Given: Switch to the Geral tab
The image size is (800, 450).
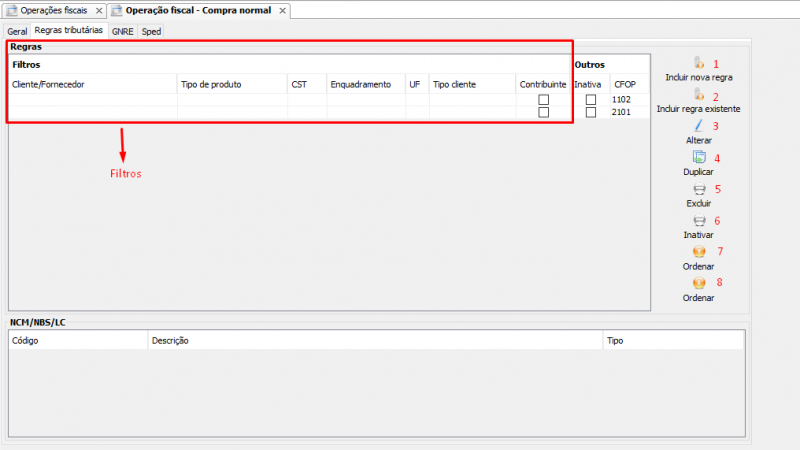Looking at the screenshot, I should click(x=17, y=31).
